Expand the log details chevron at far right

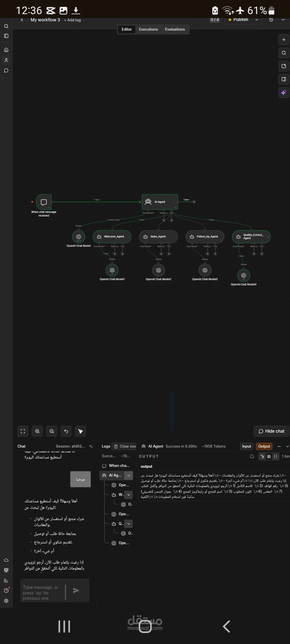click(287, 446)
